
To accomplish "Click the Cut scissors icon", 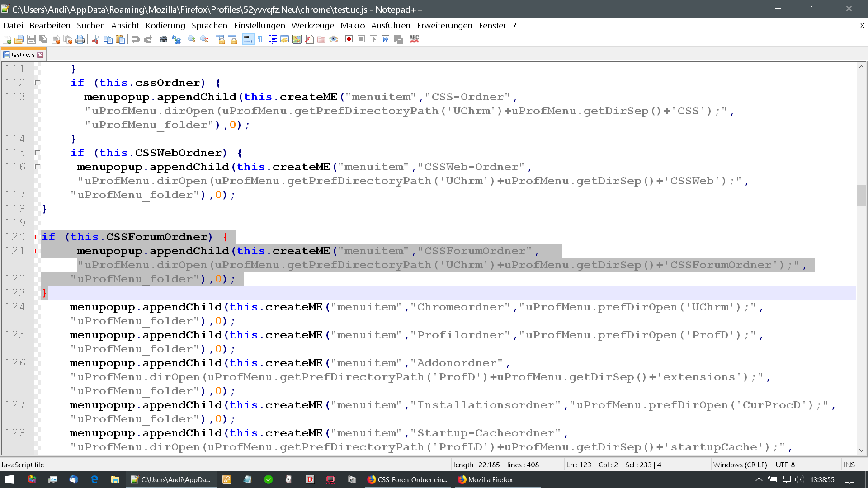I will click(x=95, y=39).
